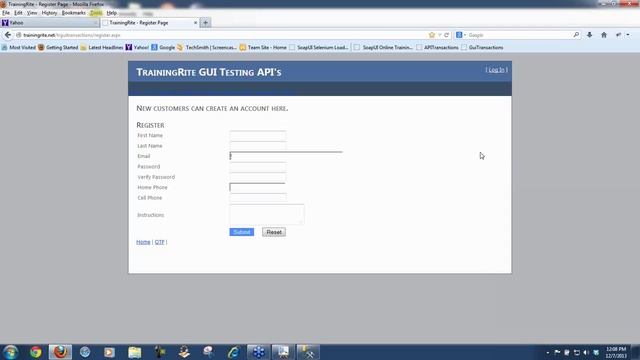The width and height of the screenshot is (640, 360).
Task: Click the Last Name input field
Action: coord(258,146)
